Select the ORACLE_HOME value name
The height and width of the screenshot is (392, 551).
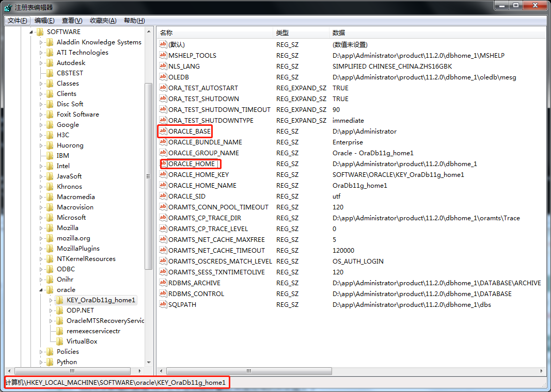click(192, 164)
